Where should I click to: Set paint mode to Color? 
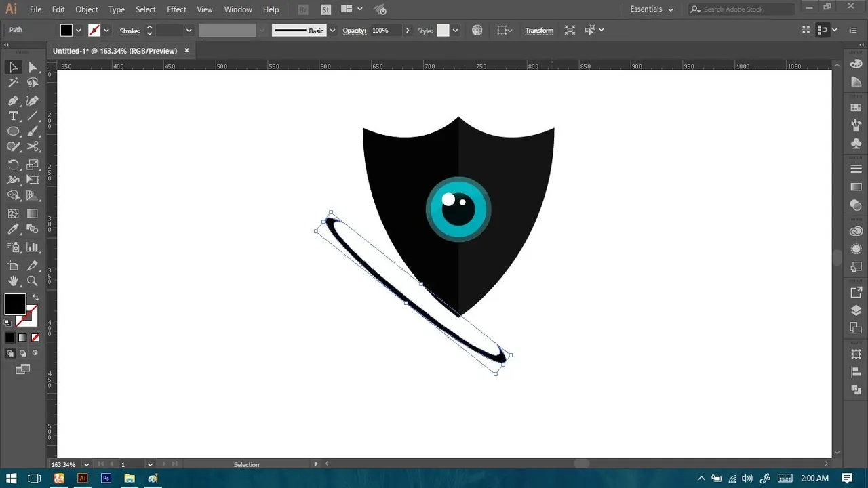(9, 338)
